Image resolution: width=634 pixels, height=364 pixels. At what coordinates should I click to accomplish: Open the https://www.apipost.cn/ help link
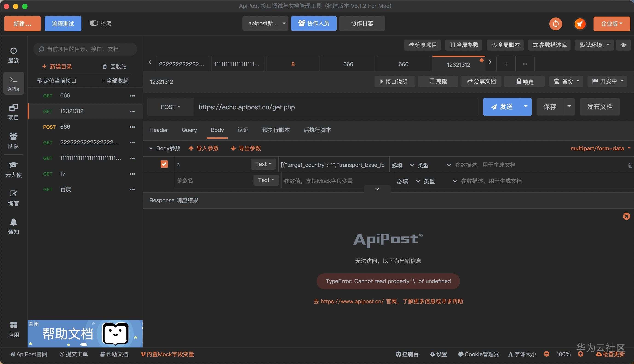[x=352, y=301]
